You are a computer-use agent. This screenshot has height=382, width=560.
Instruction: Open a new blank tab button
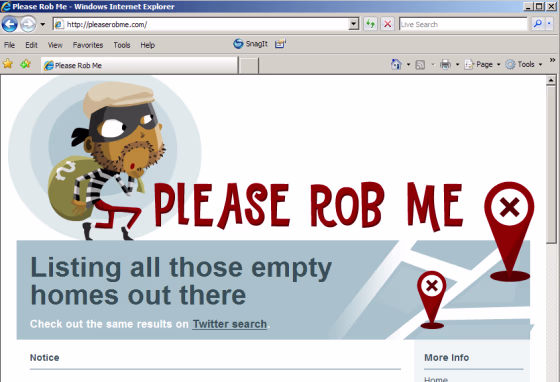248,66
